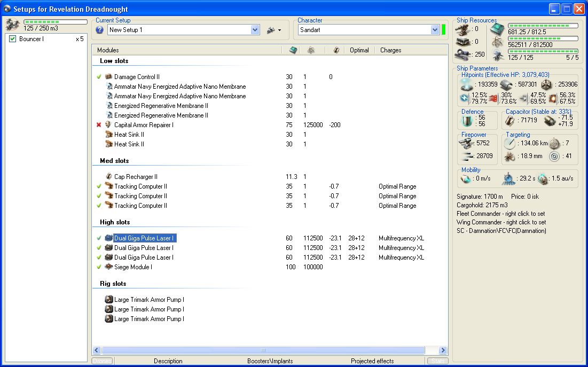
Task: Click the first Large Trimark Armor Pump icon
Action: point(109,300)
